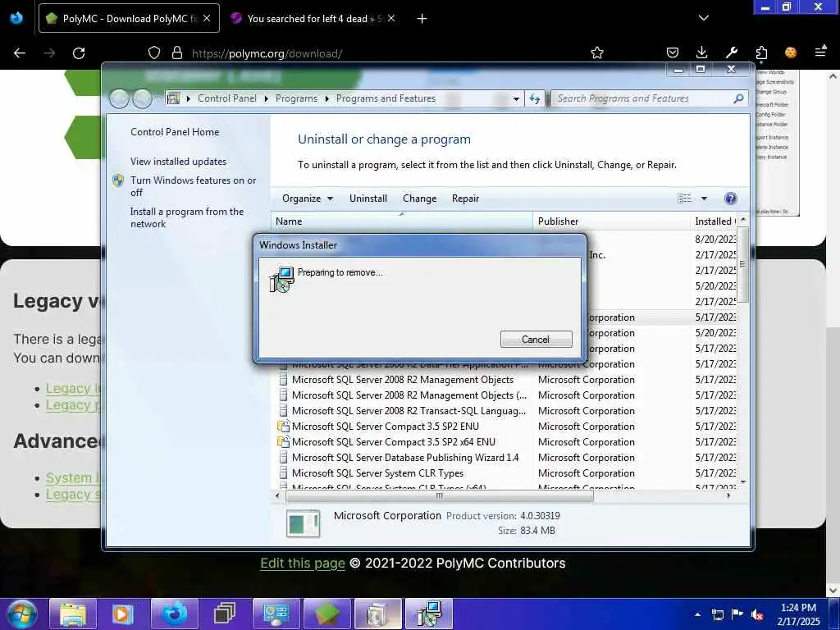The image size is (840, 630).
Task: Click the Repair toolbar button
Action: [x=465, y=199]
